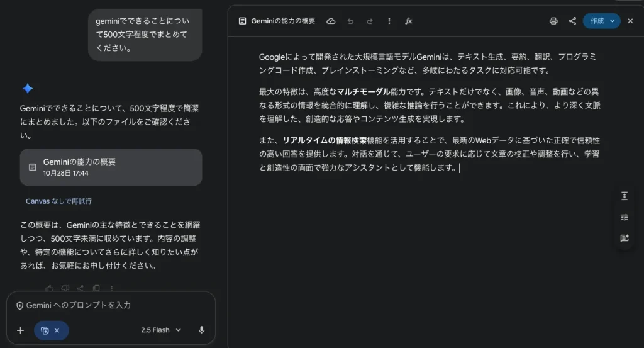
Task: Click the tone adjustment sliders icon
Action: (x=625, y=217)
